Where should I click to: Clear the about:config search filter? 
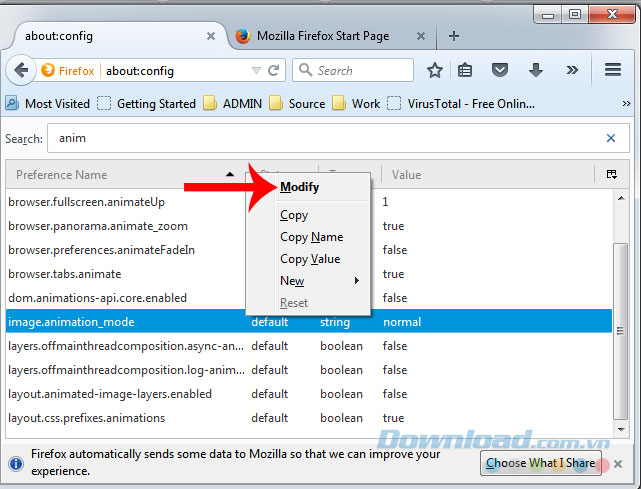pyautogui.click(x=611, y=139)
